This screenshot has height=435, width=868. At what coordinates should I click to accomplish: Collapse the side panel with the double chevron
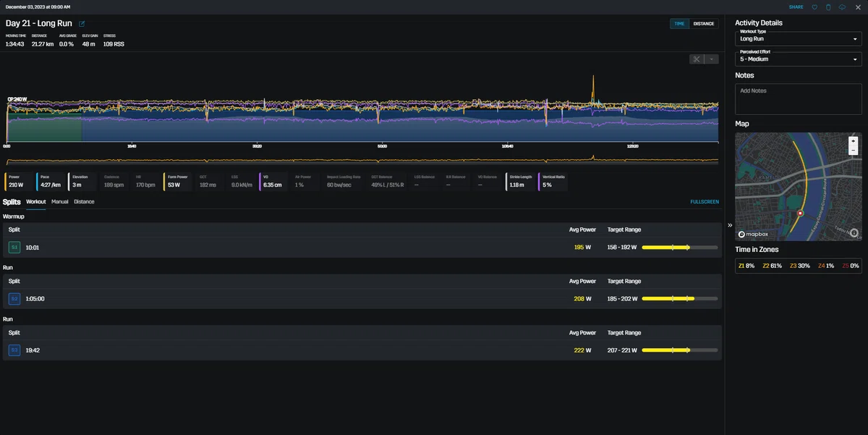[730, 225]
